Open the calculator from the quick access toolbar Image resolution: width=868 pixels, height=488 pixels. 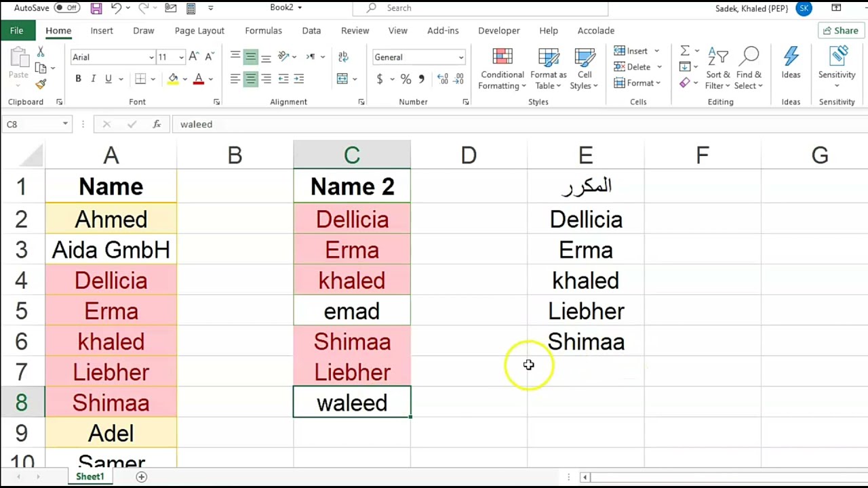pos(191,8)
